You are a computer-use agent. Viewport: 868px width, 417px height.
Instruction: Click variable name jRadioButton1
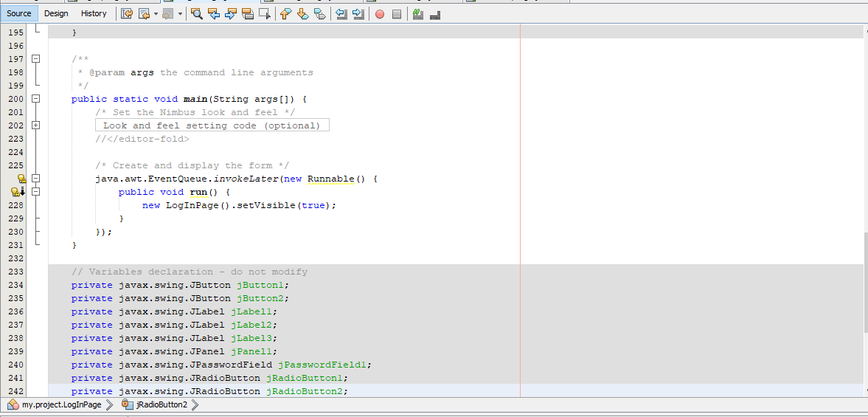305,378
